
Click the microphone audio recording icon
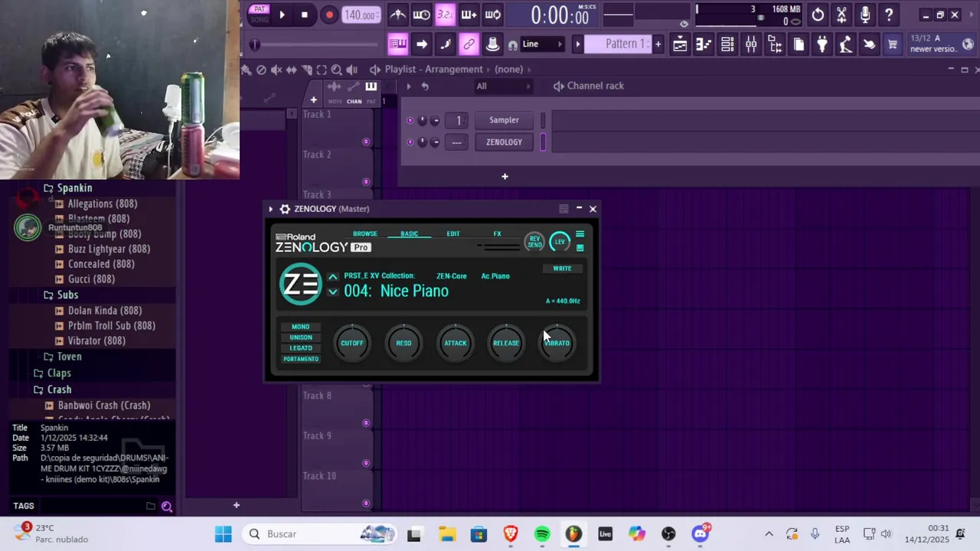point(865,15)
